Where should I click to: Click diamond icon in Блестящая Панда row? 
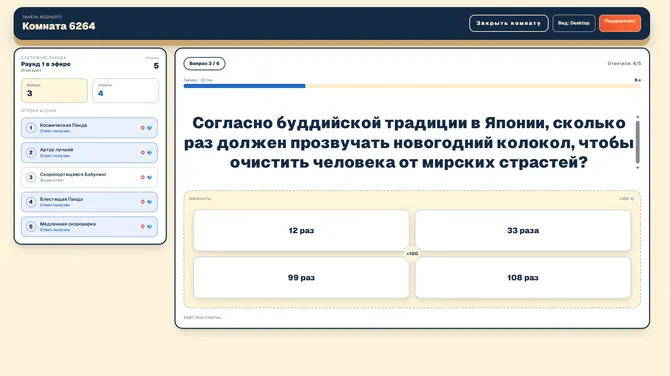[x=150, y=202]
